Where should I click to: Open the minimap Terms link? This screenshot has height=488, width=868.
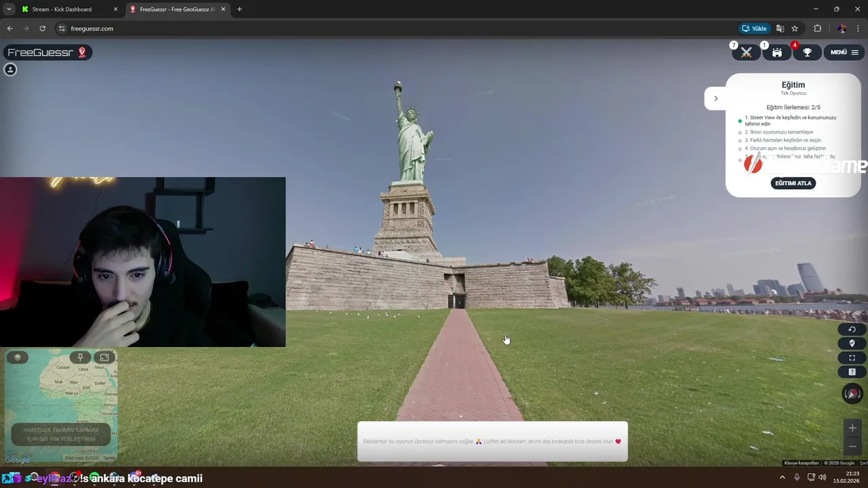108,459
